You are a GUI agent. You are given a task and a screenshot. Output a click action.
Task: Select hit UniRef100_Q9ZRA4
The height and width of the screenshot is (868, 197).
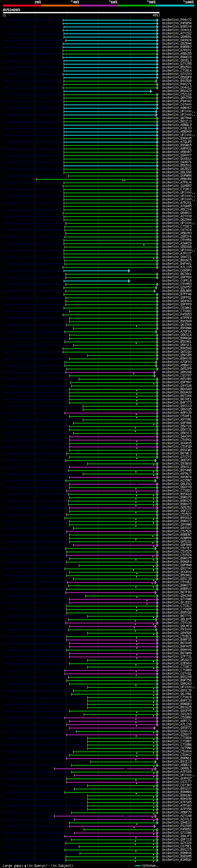176,43
